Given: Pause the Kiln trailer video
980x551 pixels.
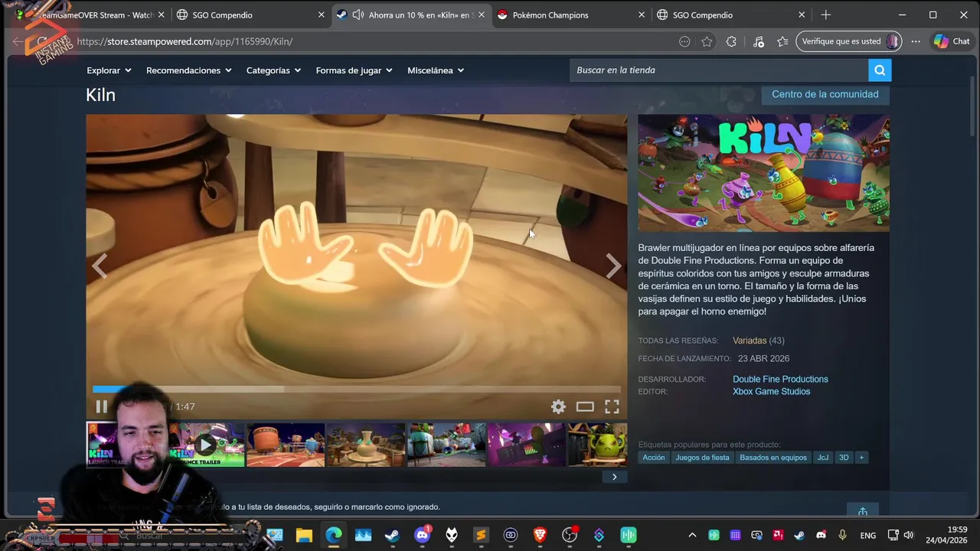Looking at the screenshot, I should point(101,406).
